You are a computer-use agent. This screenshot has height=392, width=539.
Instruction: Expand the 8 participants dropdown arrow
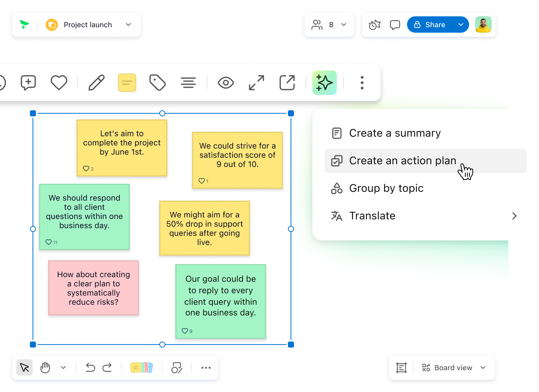344,24
